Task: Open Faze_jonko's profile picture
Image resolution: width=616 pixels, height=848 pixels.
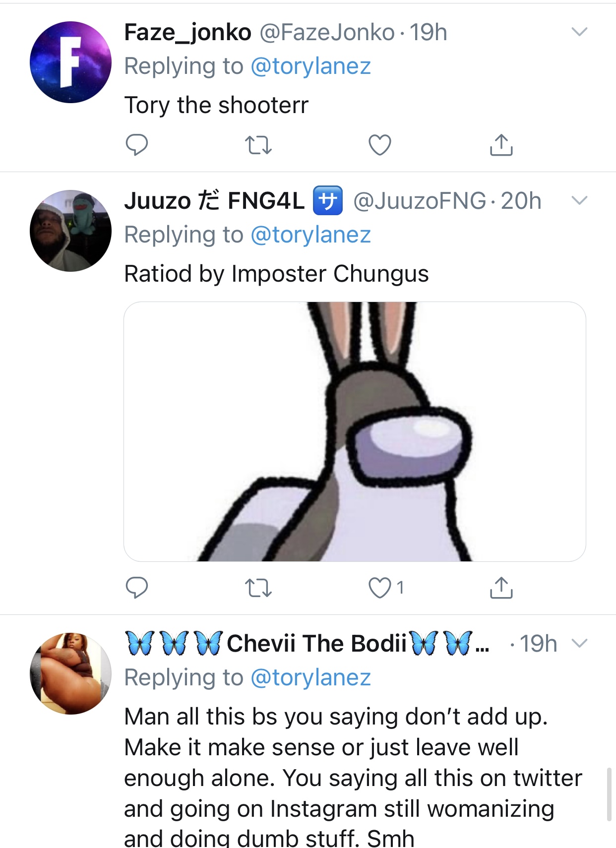Action: pos(70,62)
